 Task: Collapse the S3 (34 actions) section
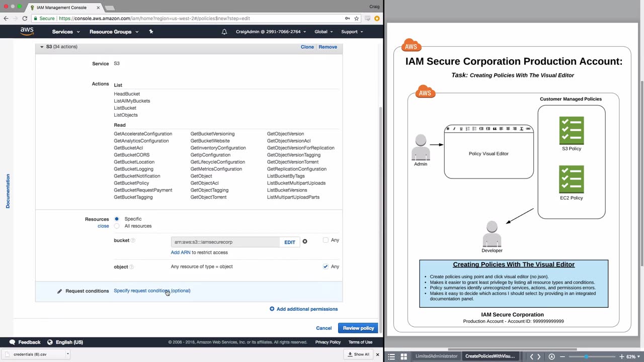pos(42,47)
